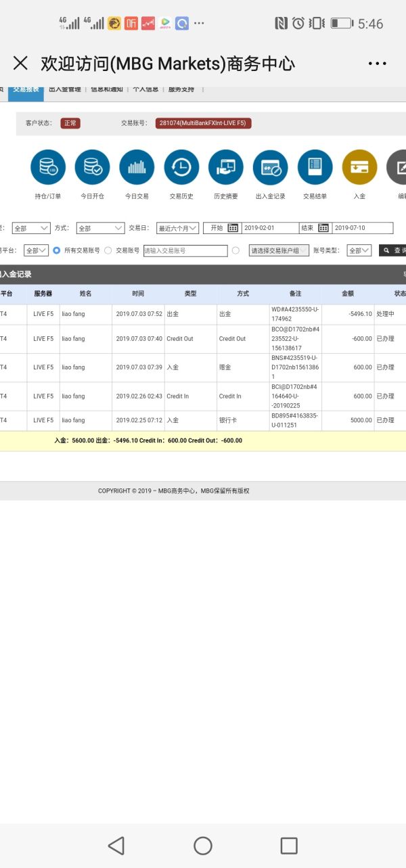Screen dimensions: 406x868
Task: Select the 交易账号 radio option
Action: [x=108, y=250]
